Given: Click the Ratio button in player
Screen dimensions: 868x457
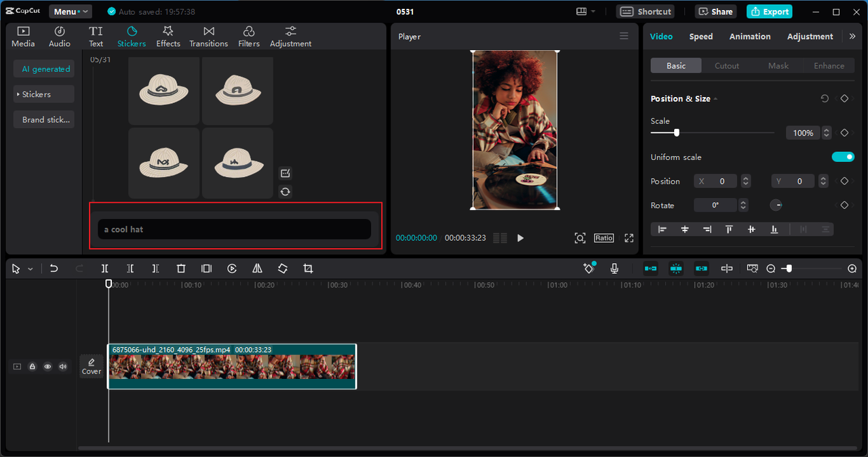Looking at the screenshot, I should (x=604, y=238).
